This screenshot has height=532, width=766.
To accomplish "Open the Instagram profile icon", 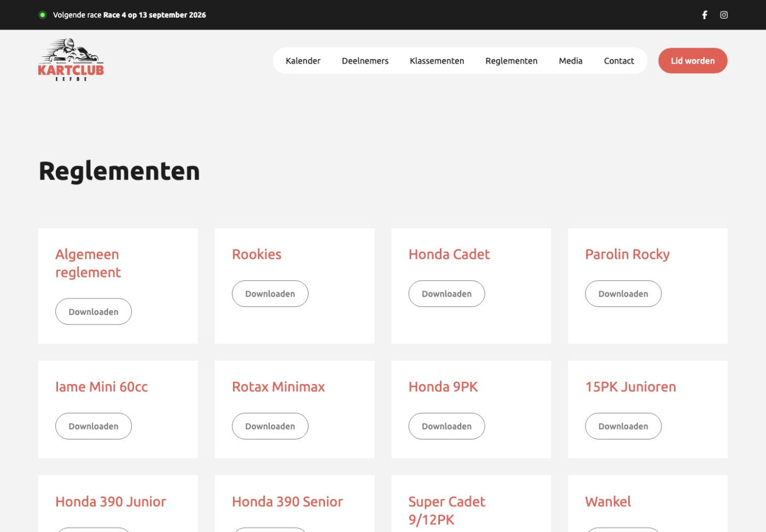I will [724, 15].
